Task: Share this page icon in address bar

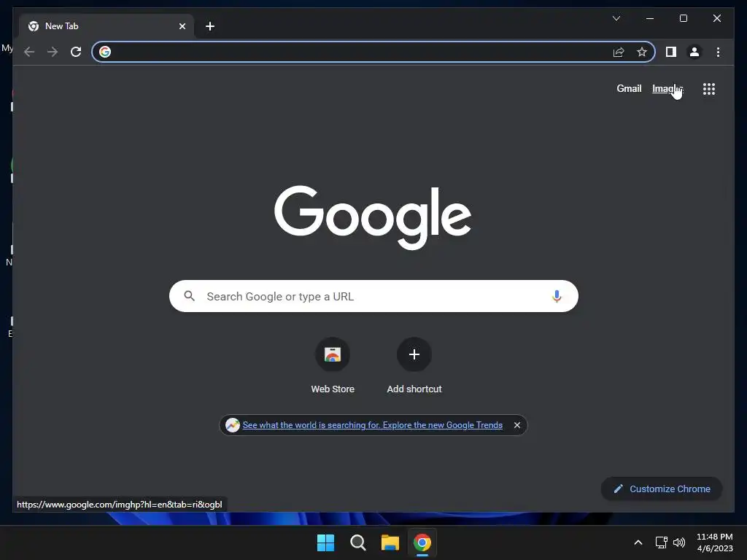Action: pos(619,52)
